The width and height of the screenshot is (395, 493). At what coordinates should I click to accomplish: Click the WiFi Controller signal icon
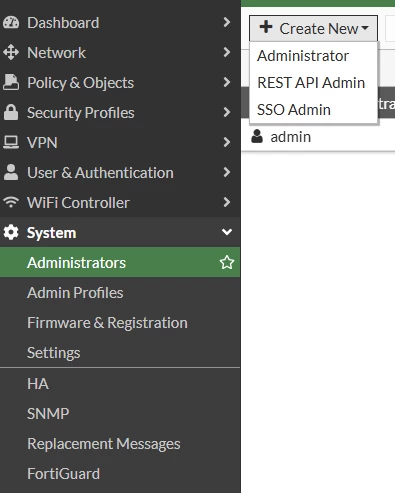point(11,202)
